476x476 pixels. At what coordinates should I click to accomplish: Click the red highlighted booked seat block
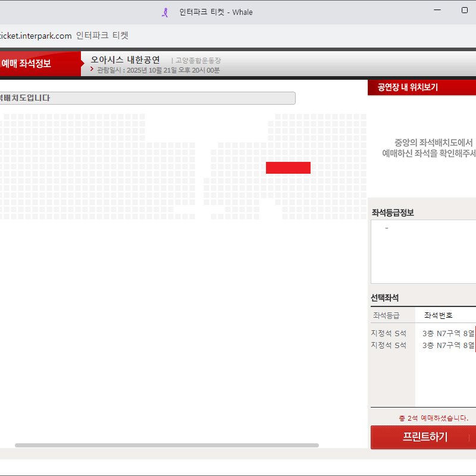(x=288, y=168)
